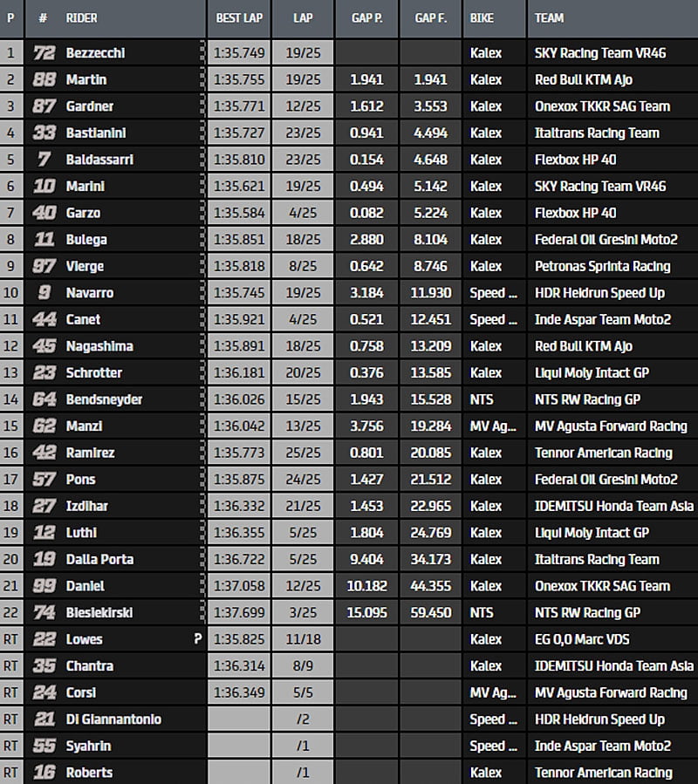Click the number 97 badge for Vierge

[44, 266]
